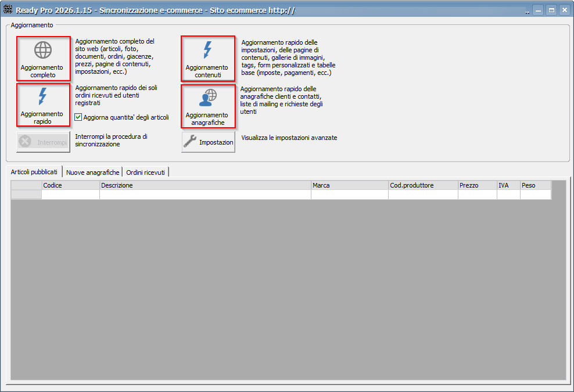Select the Descrizione column header
The image size is (574, 392).
point(205,185)
